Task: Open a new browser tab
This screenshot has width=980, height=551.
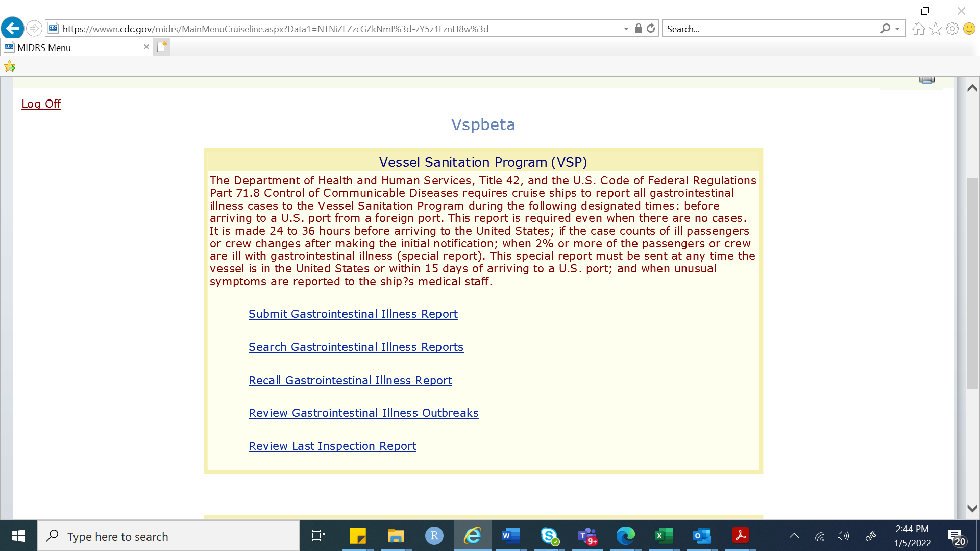Action: tap(161, 47)
